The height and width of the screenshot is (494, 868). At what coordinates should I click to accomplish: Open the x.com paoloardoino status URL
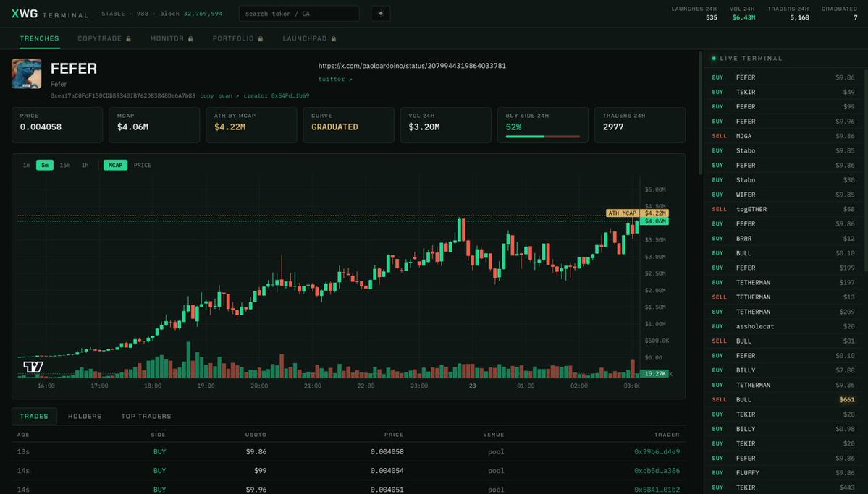click(412, 65)
